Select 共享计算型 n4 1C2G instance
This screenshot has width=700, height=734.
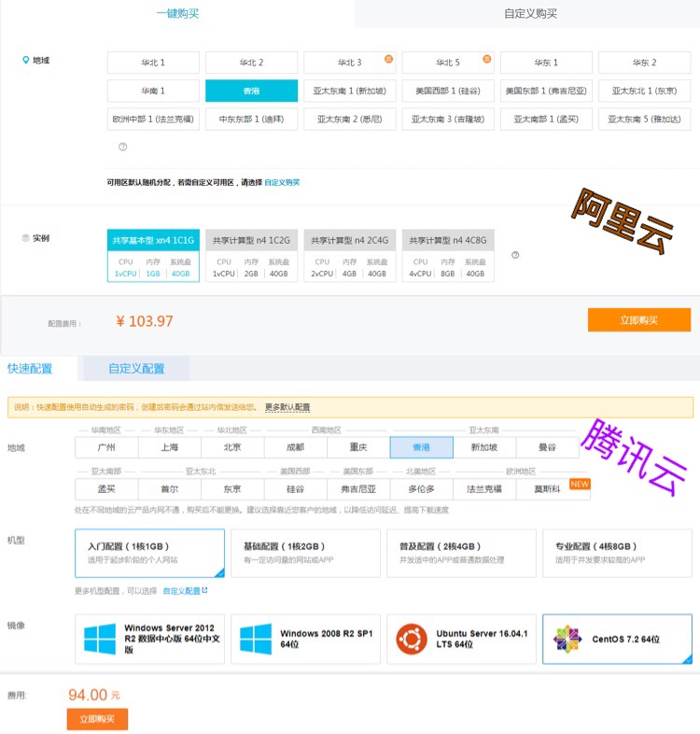(x=252, y=256)
